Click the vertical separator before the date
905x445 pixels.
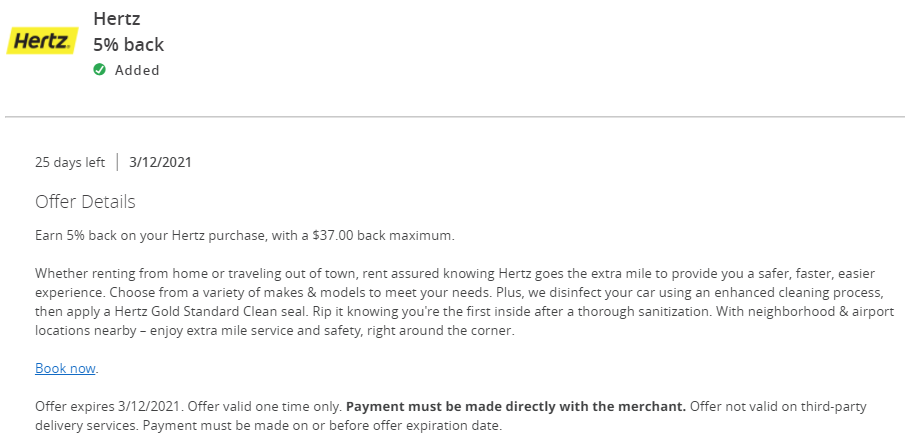[117, 162]
